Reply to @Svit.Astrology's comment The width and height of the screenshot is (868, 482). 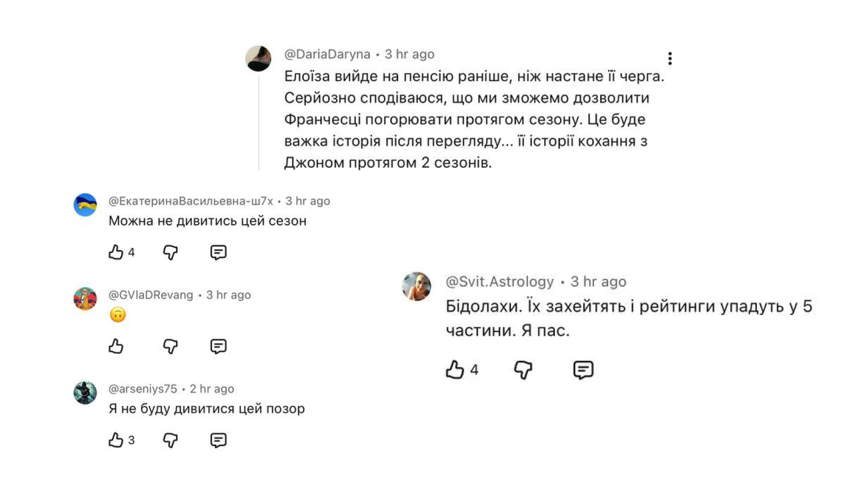pyautogui.click(x=583, y=370)
